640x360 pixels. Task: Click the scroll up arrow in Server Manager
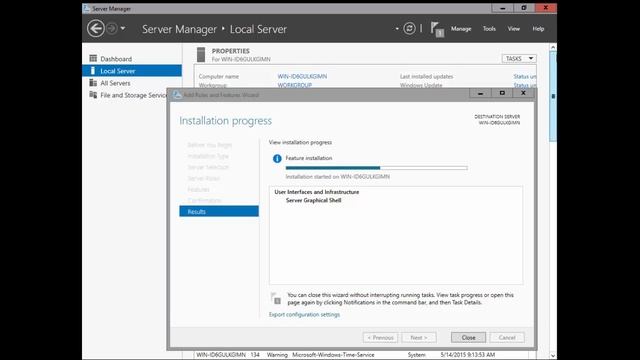tap(553, 47)
